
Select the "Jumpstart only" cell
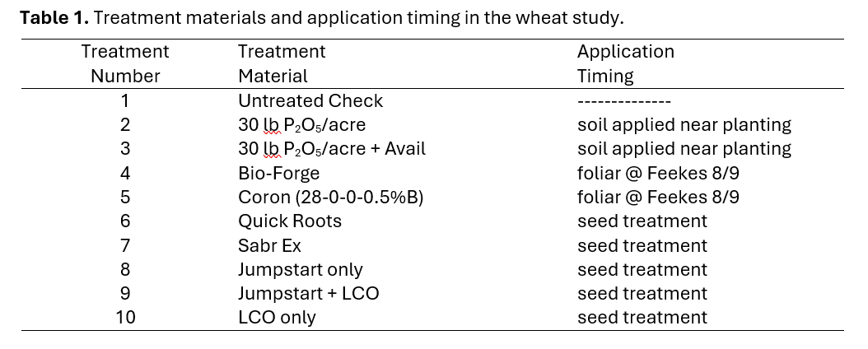pyautogui.click(x=301, y=270)
